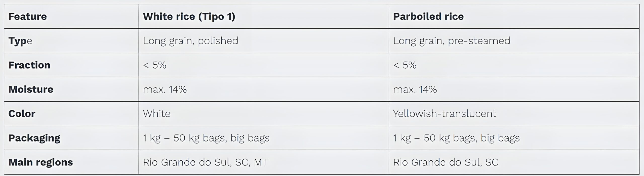The image size is (644, 176).
Task: Click the "Feature" column header
Action: click(28, 17)
